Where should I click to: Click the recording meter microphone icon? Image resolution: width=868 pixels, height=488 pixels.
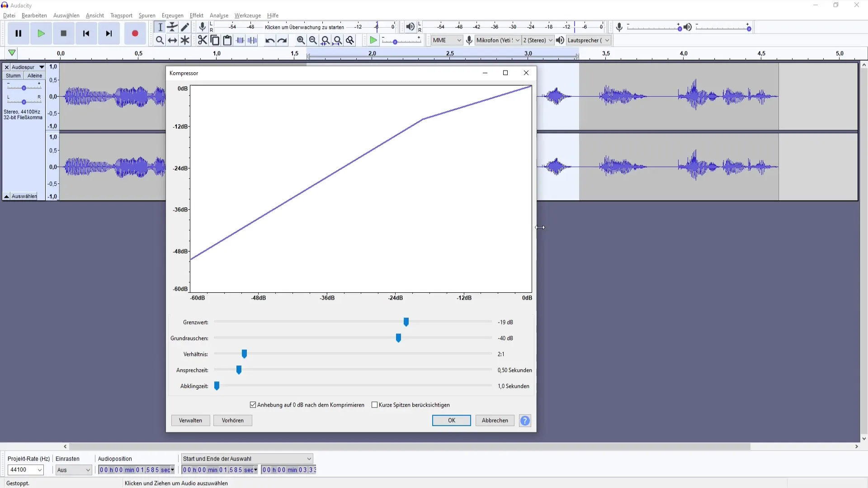coord(203,27)
